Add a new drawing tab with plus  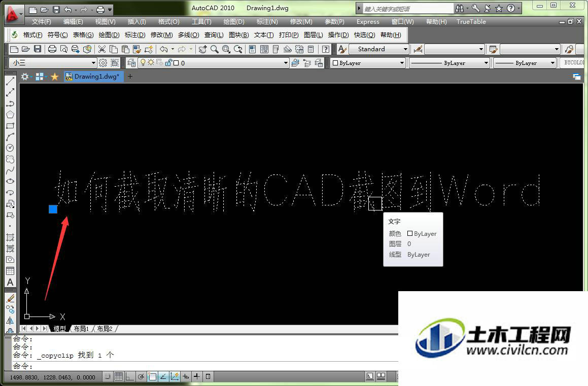point(130,77)
